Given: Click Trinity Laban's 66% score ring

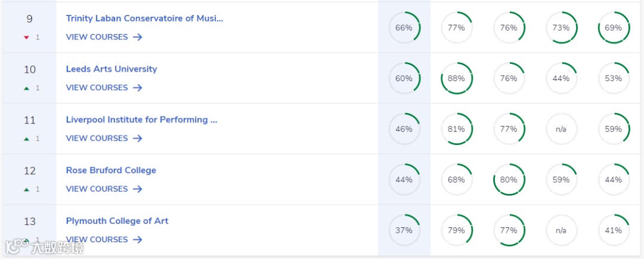Looking at the screenshot, I should pos(404,28).
